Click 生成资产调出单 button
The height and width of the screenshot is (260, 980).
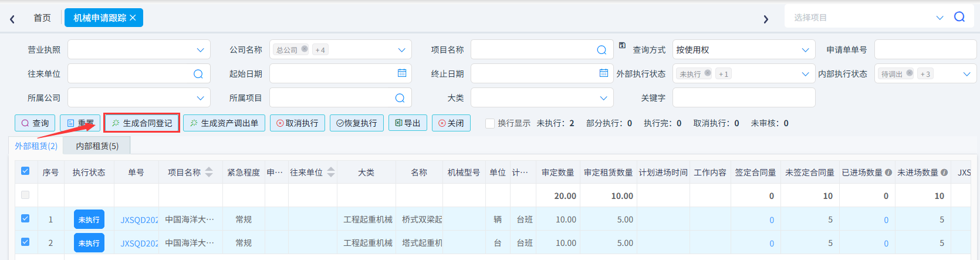(x=224, y=123)
